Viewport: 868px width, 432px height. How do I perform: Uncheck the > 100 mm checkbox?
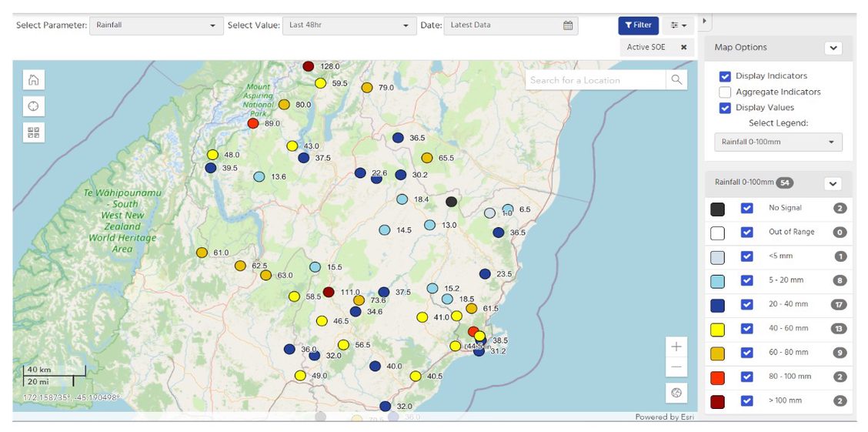[x=746, y=400]
